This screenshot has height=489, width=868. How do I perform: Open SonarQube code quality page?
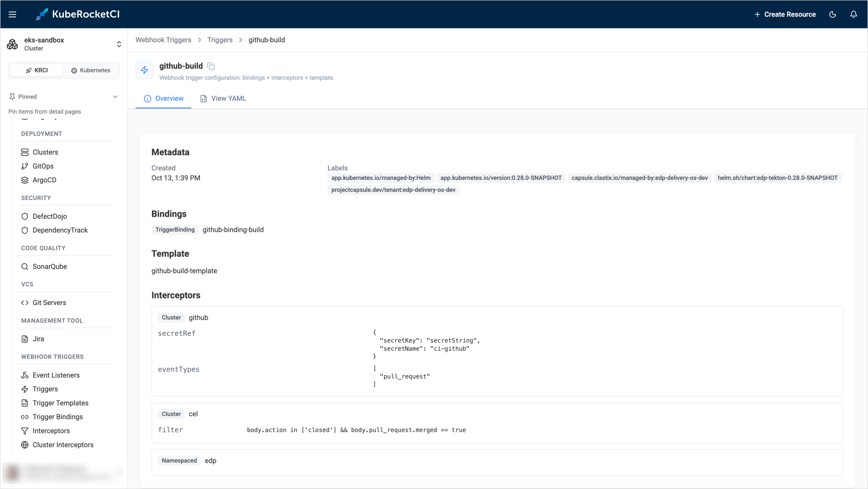(x=50, y=266)
